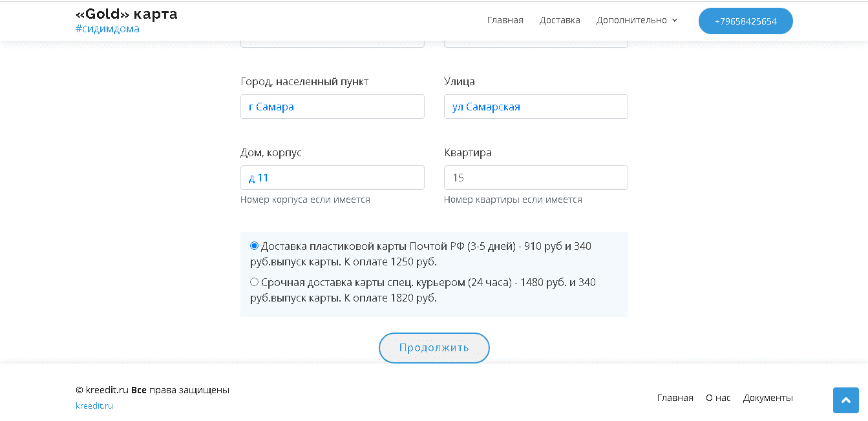Click the «Gold» карта site title
This screenshot has height=421, width=868.
click(x=126, y=13)
